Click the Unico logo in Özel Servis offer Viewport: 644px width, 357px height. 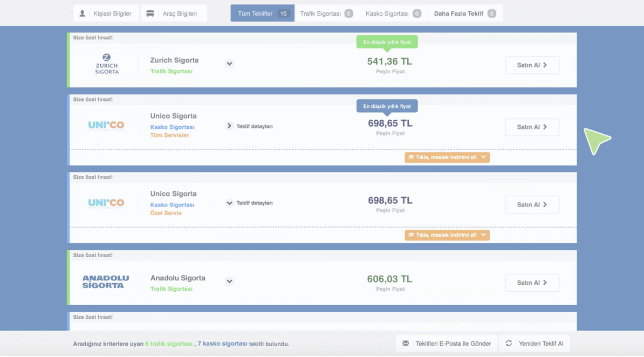point(106,203)
